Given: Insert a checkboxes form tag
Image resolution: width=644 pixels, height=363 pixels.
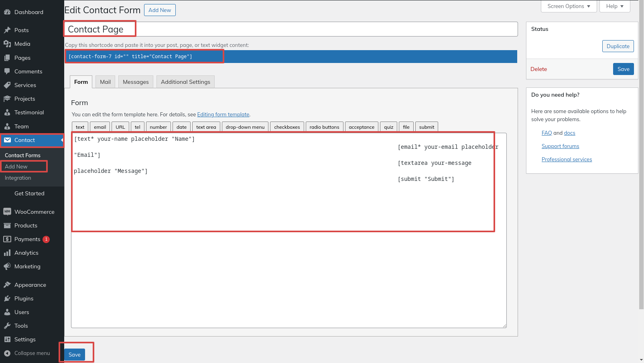Looking at the screenshot, I should 287,127.
